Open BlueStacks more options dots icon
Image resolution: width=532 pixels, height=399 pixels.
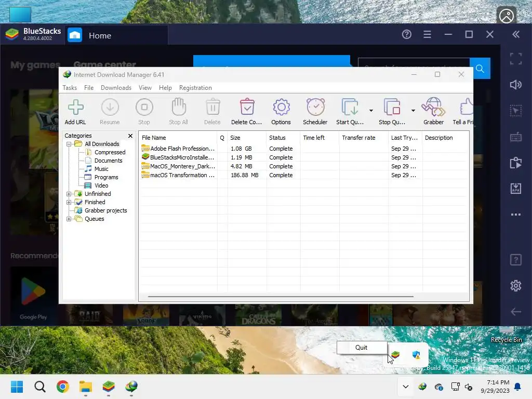pyautogui.click(x=516, y=215)
